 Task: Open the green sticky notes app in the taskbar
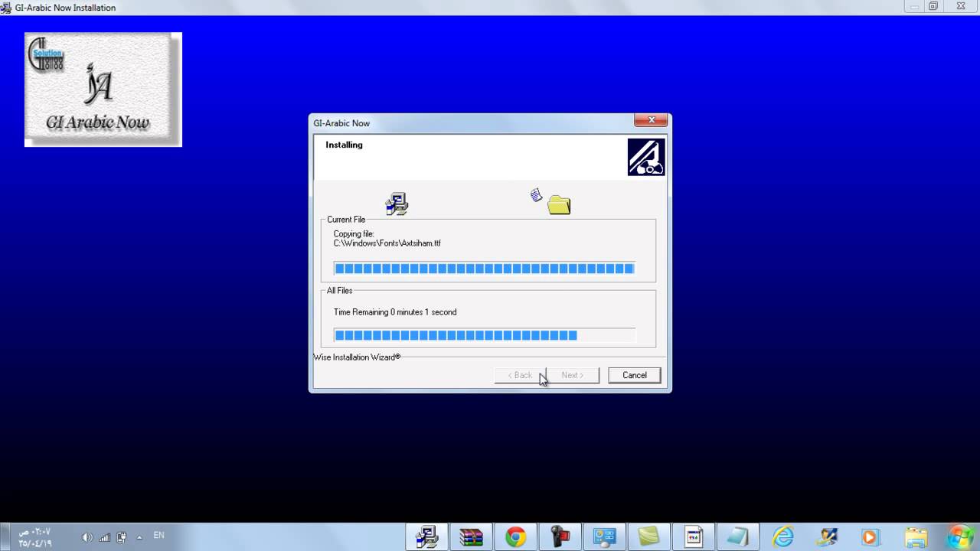[648, 537]
